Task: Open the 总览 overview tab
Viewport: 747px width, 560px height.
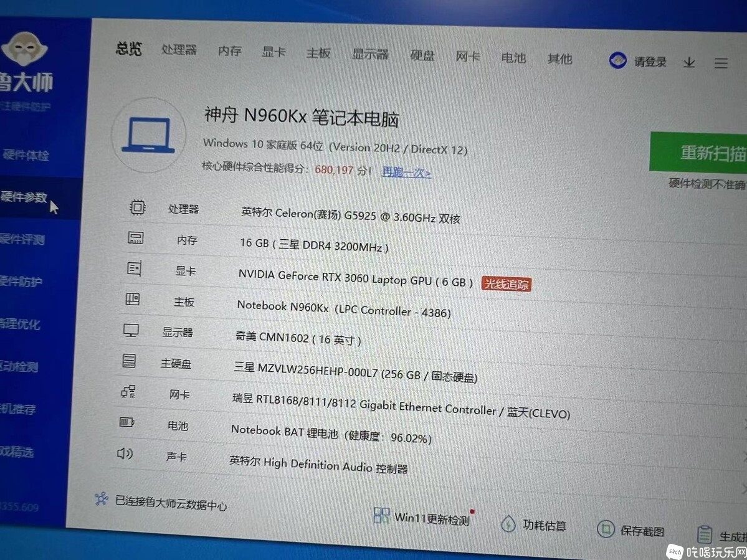Action: pos(128,49)
